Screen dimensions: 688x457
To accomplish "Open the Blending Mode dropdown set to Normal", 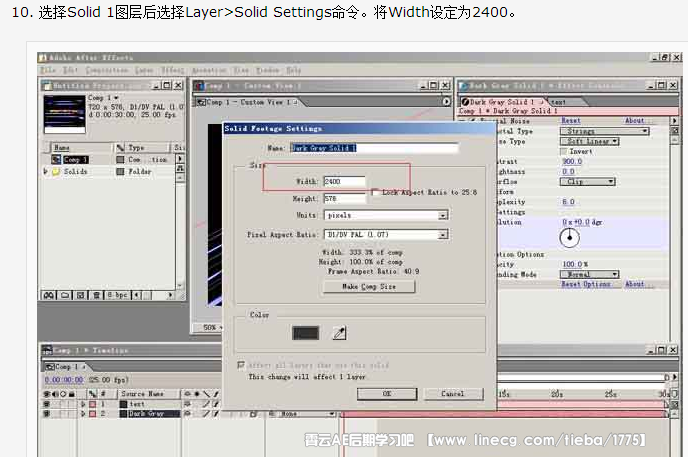I will [x=590, y=274].
